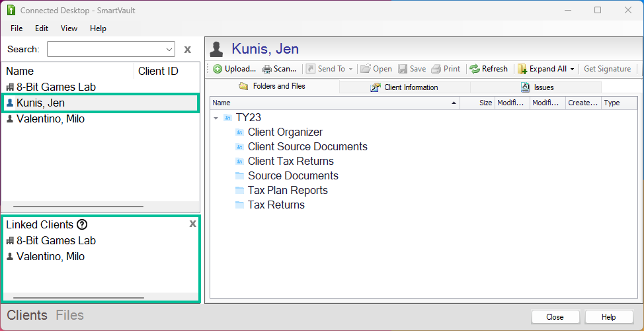Click the SmartVault app icon in title bar
Viewport: 644px width, 331px height.
pyautogui.click(x=11, y=11)
